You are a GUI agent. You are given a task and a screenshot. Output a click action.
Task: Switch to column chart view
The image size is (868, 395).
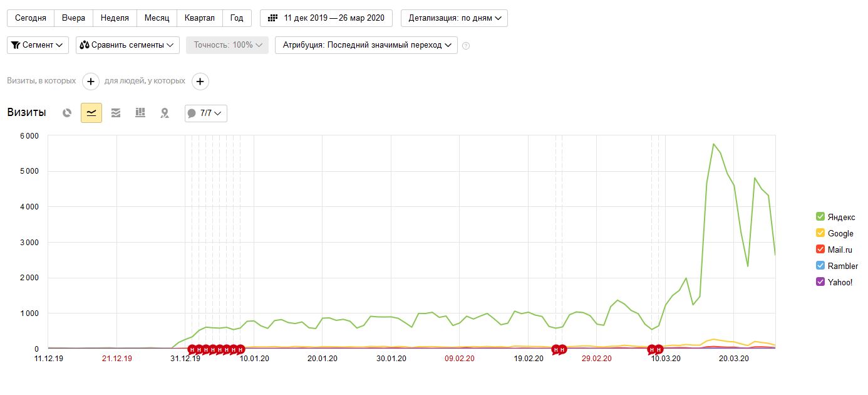click(x=140, y=113)
